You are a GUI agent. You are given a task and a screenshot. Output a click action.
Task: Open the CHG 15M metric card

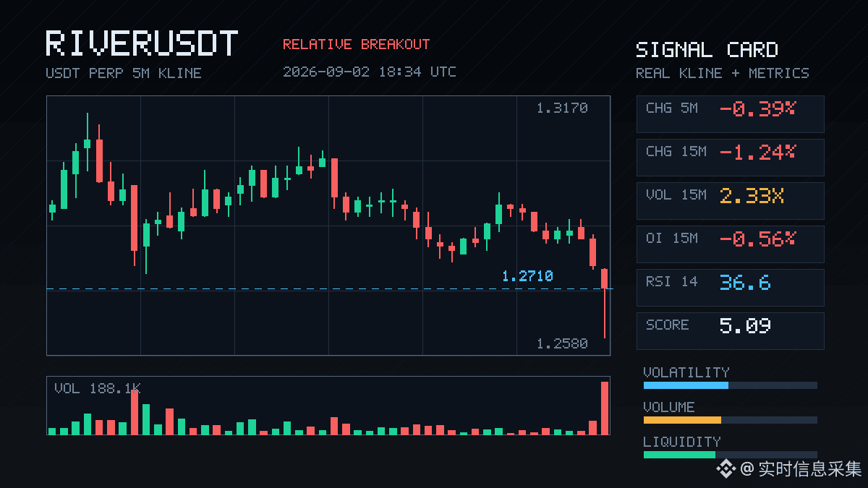click(x=730, y=157)
